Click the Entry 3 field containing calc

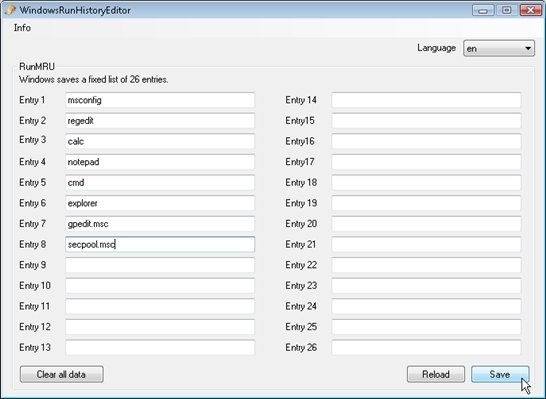point(160,141)
